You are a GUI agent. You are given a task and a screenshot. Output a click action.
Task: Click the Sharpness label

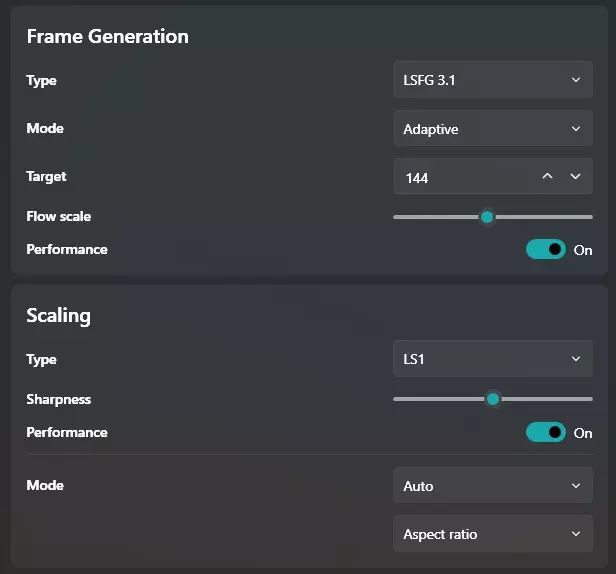tap(58, 399)
